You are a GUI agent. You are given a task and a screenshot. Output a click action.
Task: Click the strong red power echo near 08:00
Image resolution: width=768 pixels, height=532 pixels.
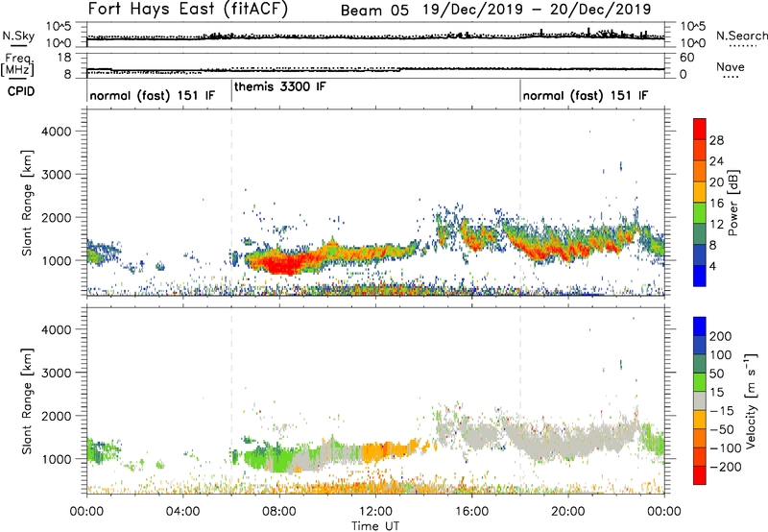pyautogui.click(x=283, y=263)
